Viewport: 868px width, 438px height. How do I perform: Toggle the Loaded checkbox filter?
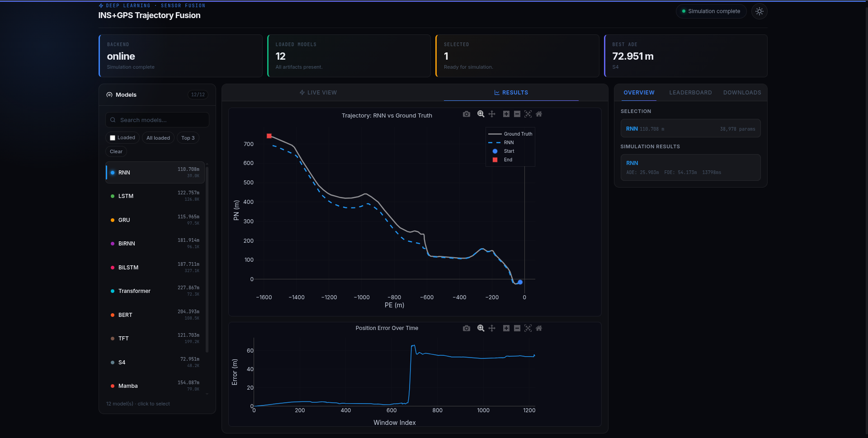pyautogui.click(x=113, y=138)
